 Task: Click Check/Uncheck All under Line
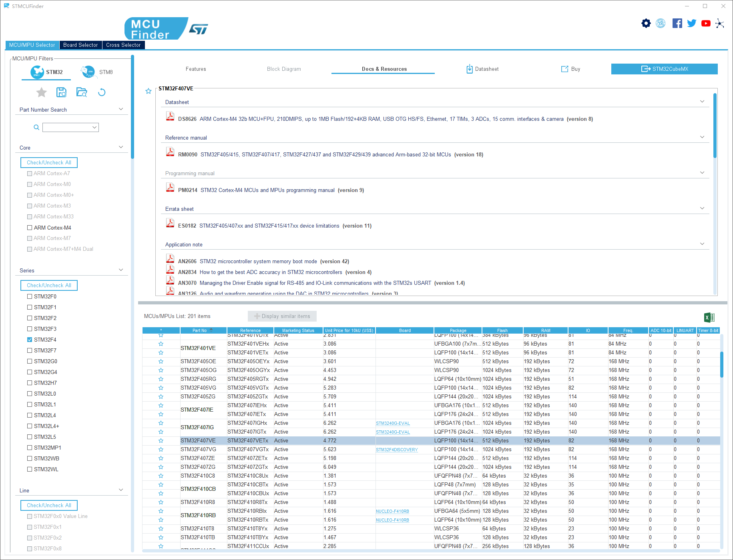click(49, 506)
